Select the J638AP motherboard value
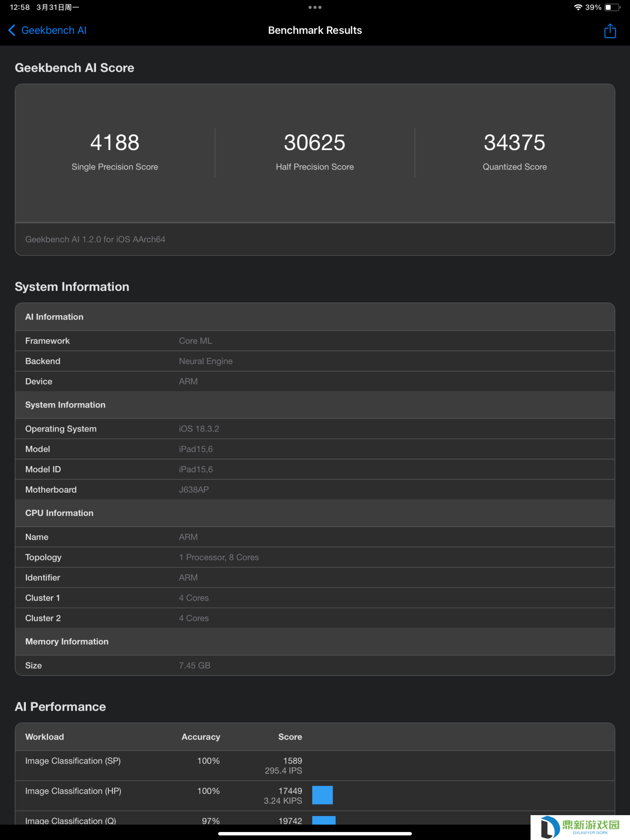The image size is (630, 840). pos(194,490)
